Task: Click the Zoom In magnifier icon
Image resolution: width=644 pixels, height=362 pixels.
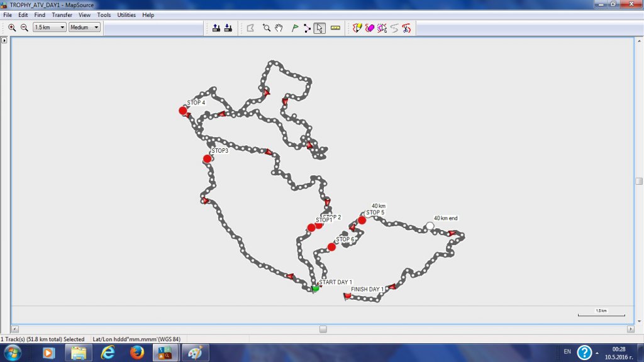Action: [12, 28]
